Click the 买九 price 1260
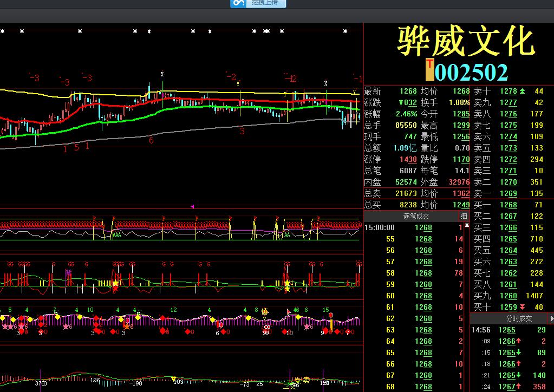Viewport: 554px width, 392px height. 509,296
